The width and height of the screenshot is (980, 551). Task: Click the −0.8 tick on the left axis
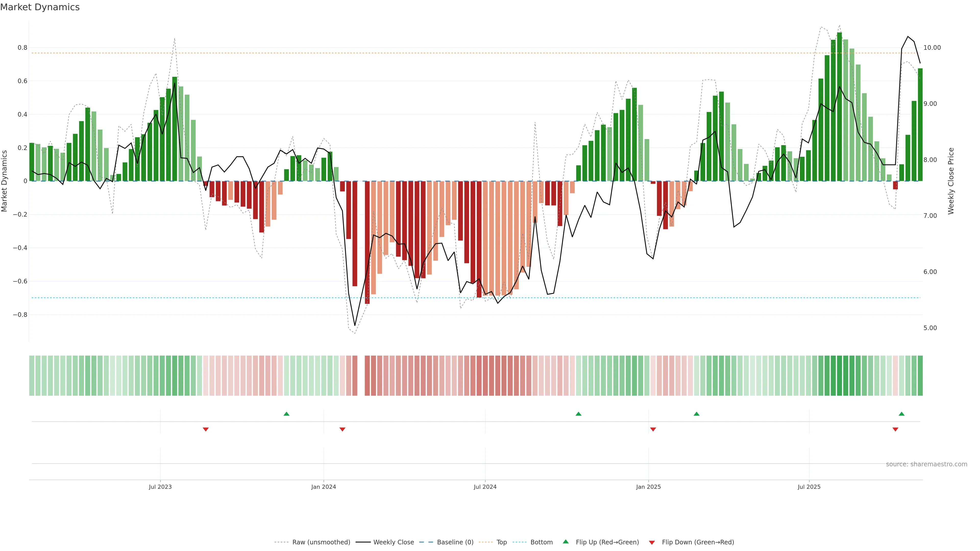[x=20, y=315]
